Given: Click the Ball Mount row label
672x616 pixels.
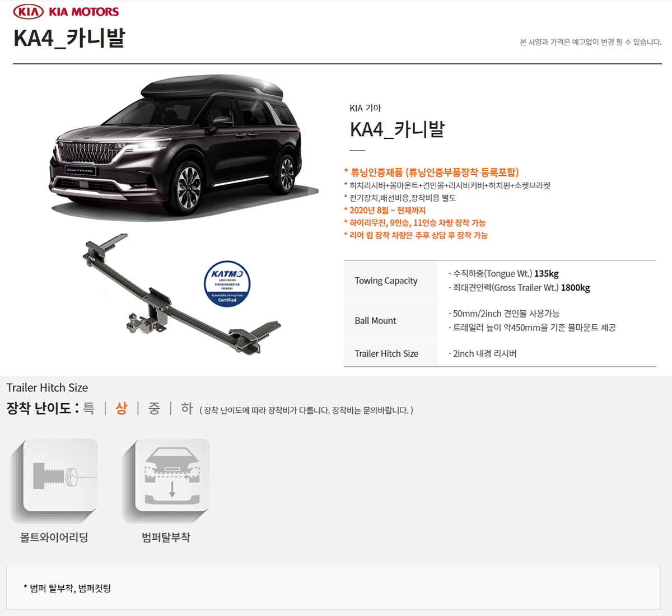Looking at the screenshot, I should click(x=375, y=320).
